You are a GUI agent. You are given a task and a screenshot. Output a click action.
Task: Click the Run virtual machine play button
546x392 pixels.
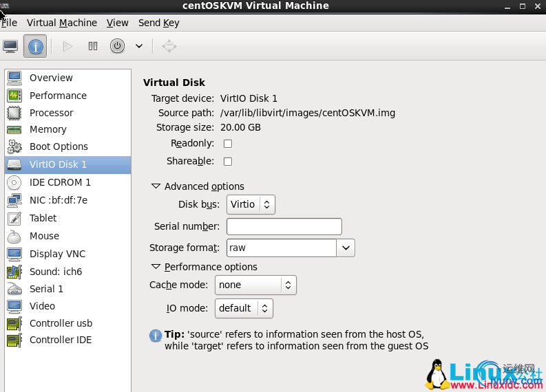coord(67,46)
